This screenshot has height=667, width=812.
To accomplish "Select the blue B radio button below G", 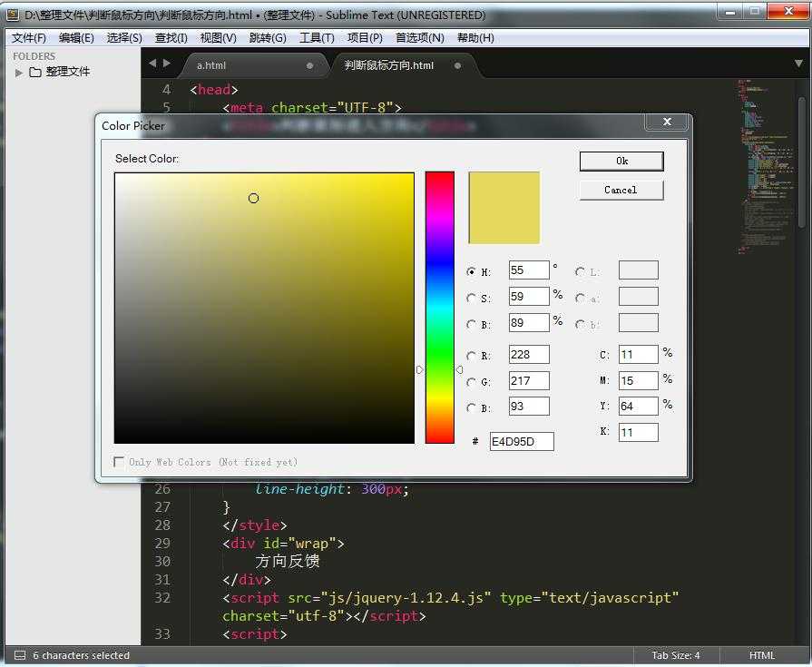I will coord(471,408).
